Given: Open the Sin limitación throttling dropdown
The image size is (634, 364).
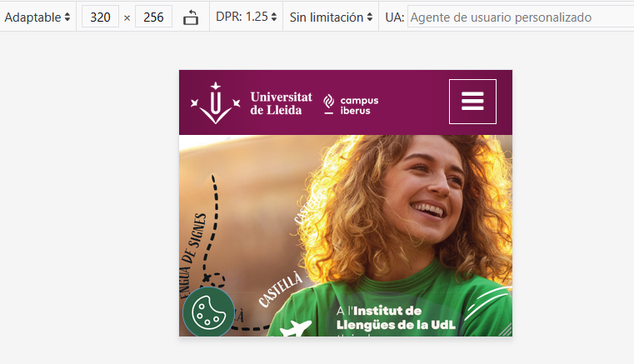Looking at the screenshot, I should click(331, 17).
